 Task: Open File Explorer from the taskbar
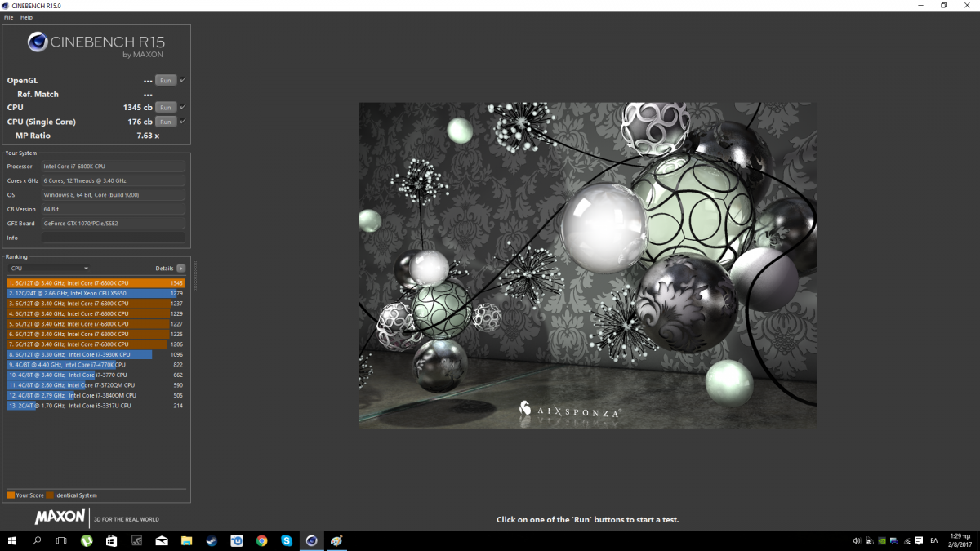tap(186, 540)
